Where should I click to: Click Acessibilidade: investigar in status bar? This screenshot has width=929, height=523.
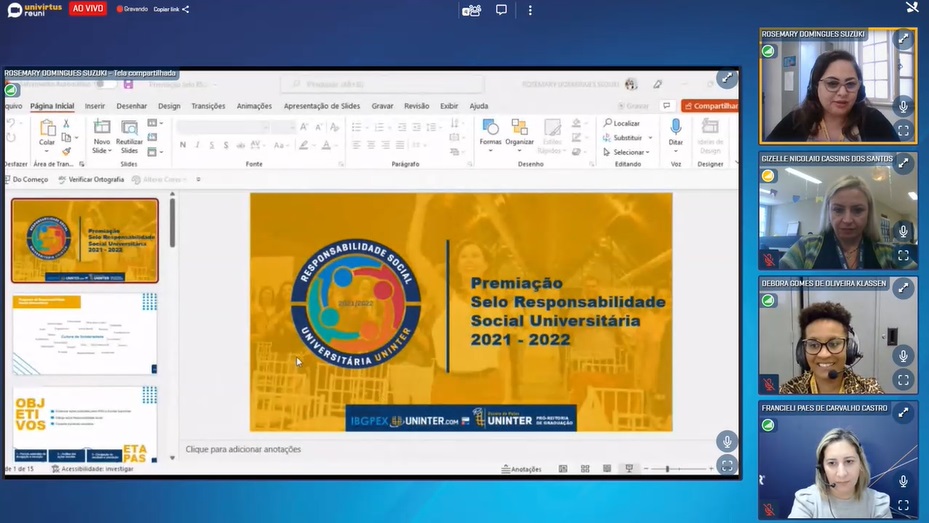coord(92,469)
